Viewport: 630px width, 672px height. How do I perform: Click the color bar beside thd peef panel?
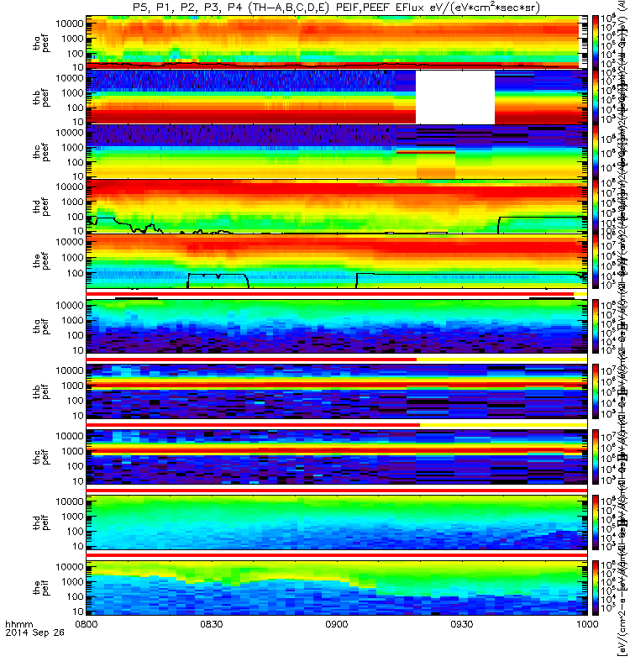596,206
